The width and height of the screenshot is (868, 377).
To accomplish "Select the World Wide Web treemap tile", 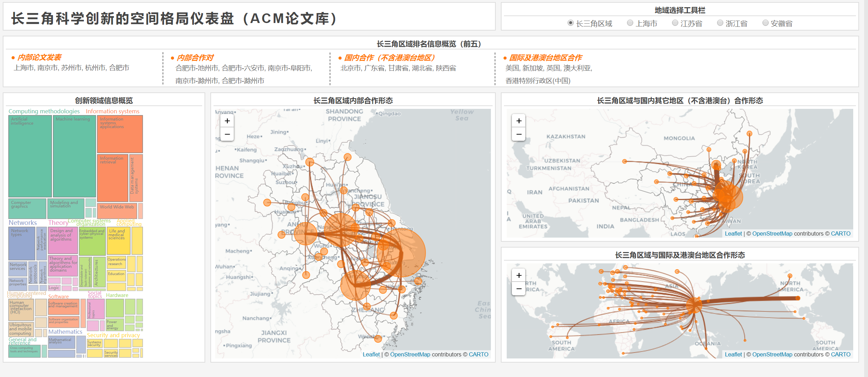I will pos(117,210).
